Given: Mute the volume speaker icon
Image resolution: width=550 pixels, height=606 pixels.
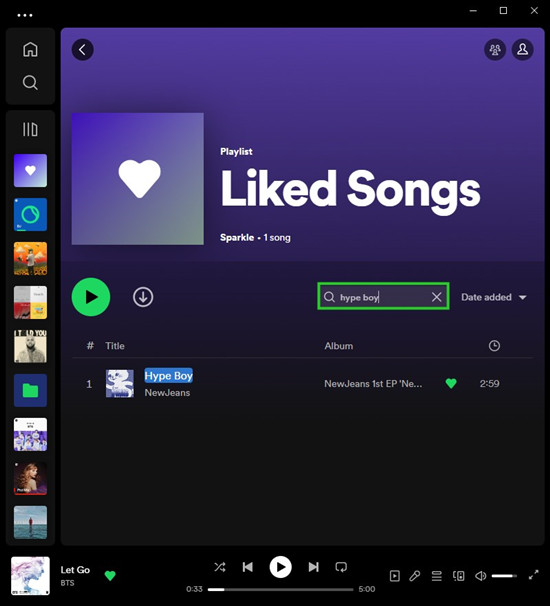Looking at the screenshot, I should (x=480, y=576).
